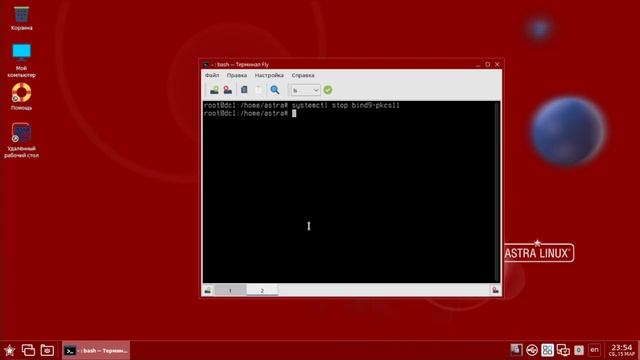Click the terminal icon in title bar
The height and width of the screenshot is (360, 640).
pos(206,64)
